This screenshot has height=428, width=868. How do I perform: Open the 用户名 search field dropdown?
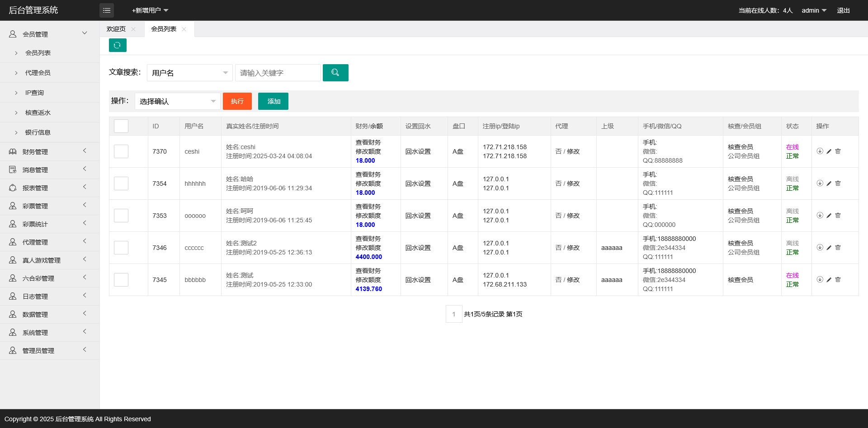click(189, 73)
